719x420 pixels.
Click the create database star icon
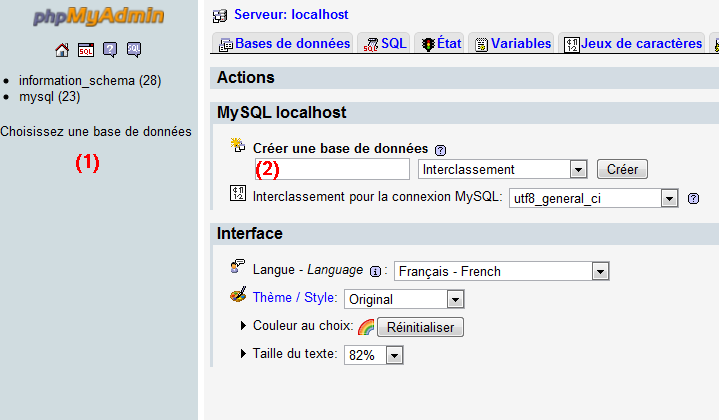tap(238, 145)
